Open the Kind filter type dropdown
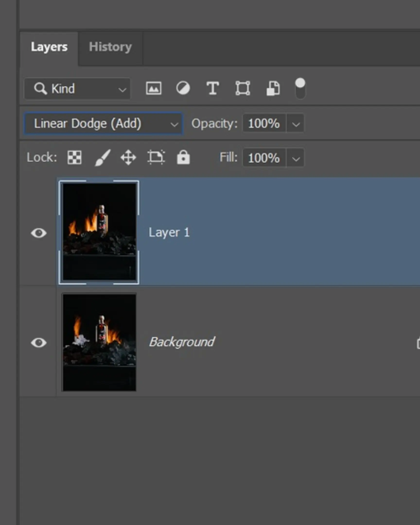This screenshot has height=525, width=420. coord(77,89)
